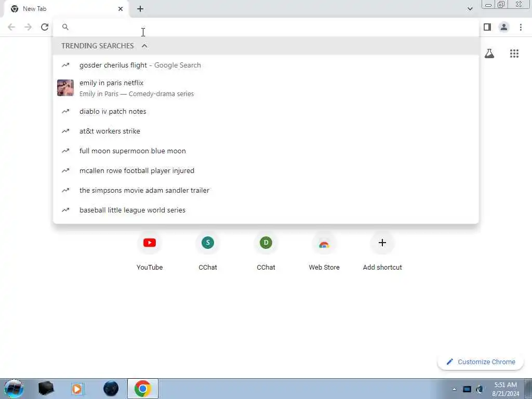
Task: Open the CChat shortcut with D icon
Action: tap(266, 250)
